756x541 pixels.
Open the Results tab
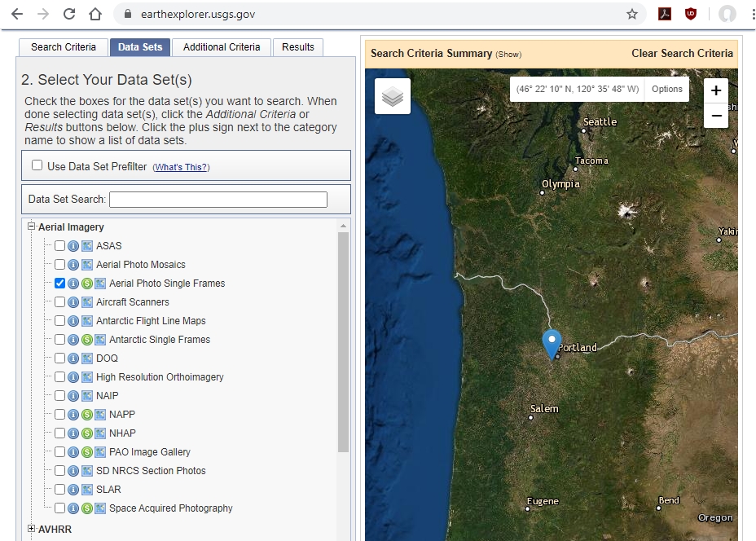point(297,47)
